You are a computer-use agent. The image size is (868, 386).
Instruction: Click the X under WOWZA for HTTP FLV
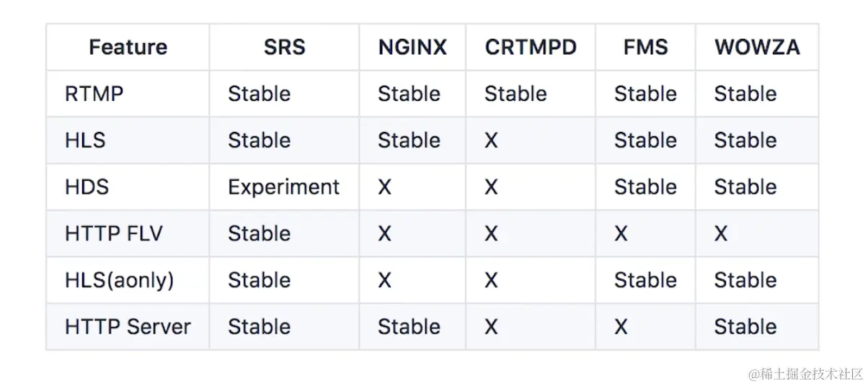[721, 233]
